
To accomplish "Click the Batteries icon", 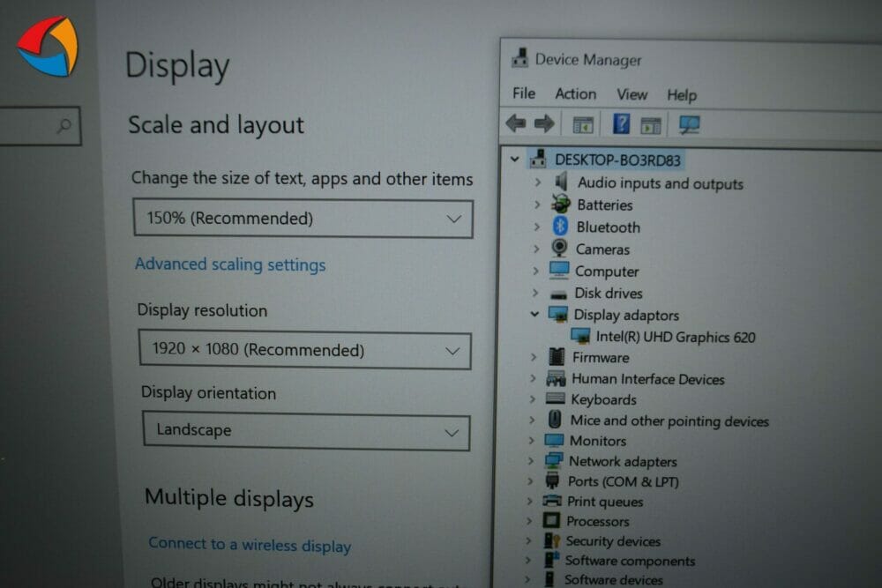I will coord(560,204).
